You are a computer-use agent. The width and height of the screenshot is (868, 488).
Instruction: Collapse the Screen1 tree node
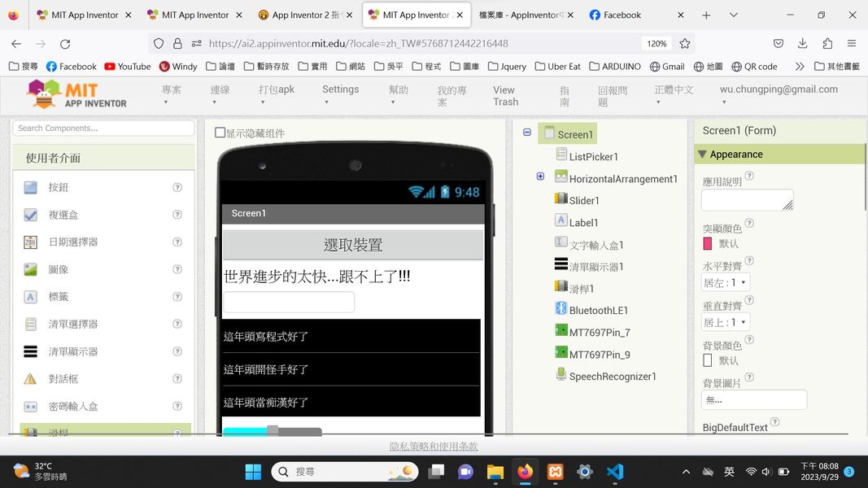click(527, 131)
